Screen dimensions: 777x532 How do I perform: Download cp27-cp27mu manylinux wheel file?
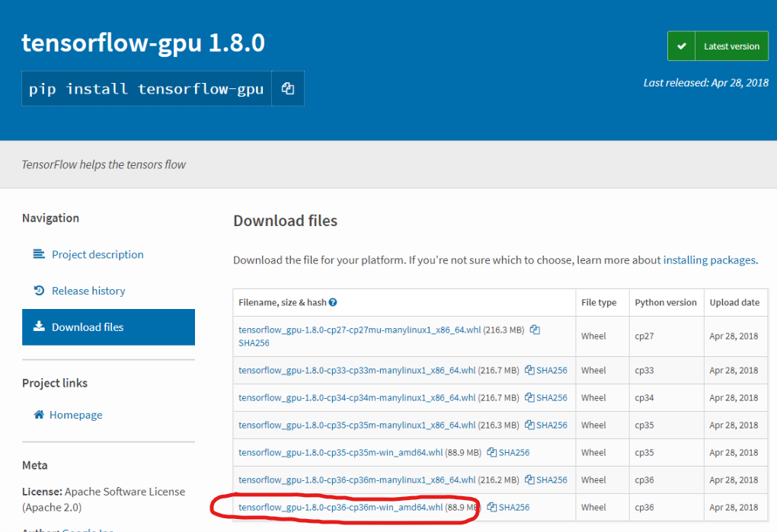360,330
